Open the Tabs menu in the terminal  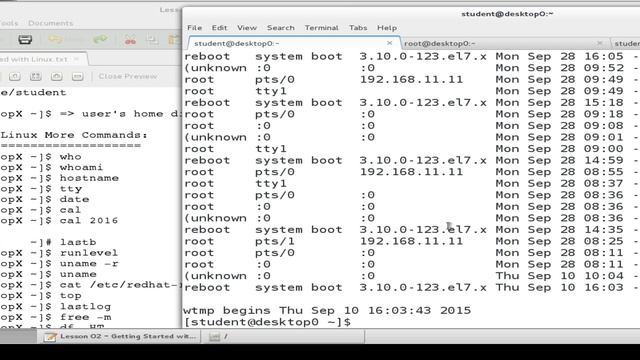coord(358,28)
